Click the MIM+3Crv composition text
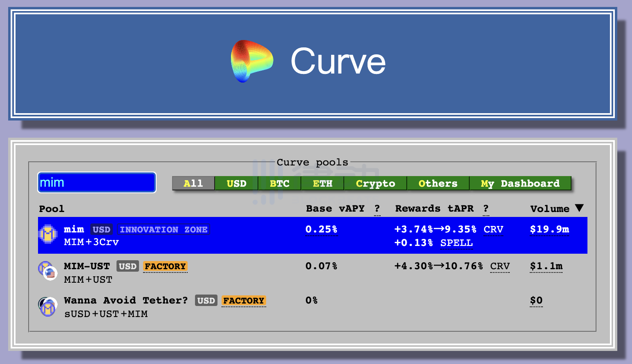 92,242
